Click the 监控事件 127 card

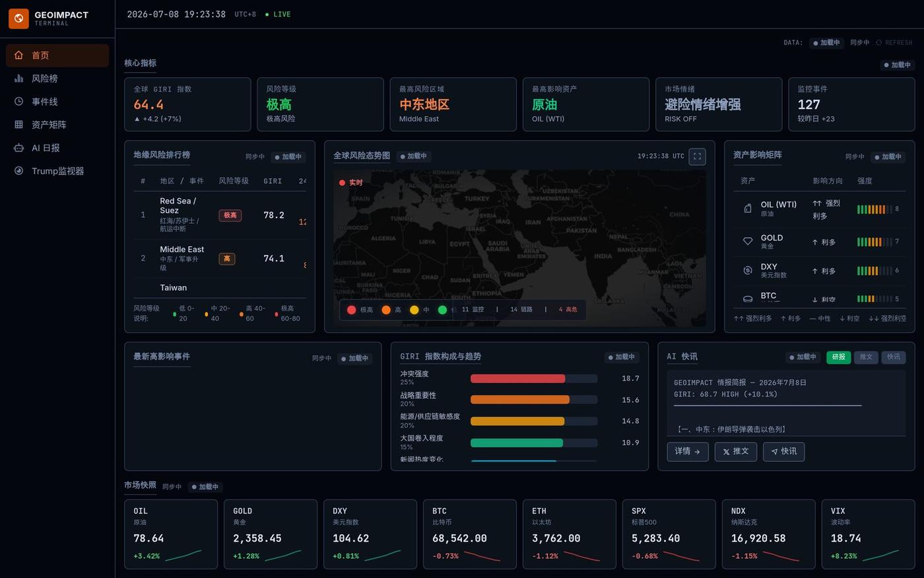click(851, 104)
